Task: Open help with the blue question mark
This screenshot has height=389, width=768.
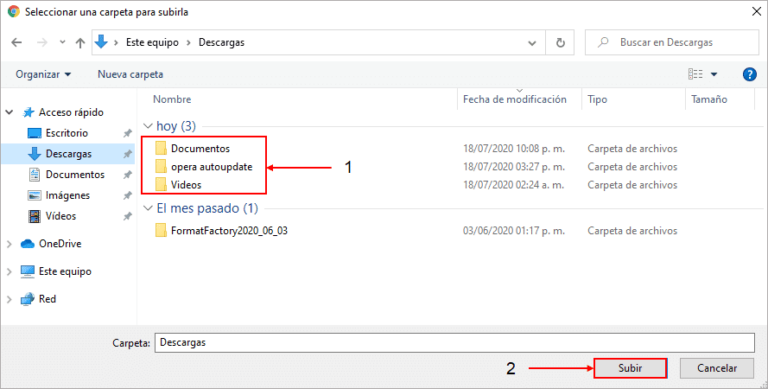Action: [749, 74]
